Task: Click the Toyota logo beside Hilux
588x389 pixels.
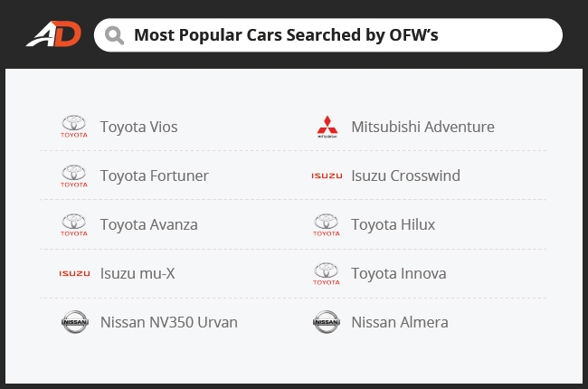Action: (327, 224)
